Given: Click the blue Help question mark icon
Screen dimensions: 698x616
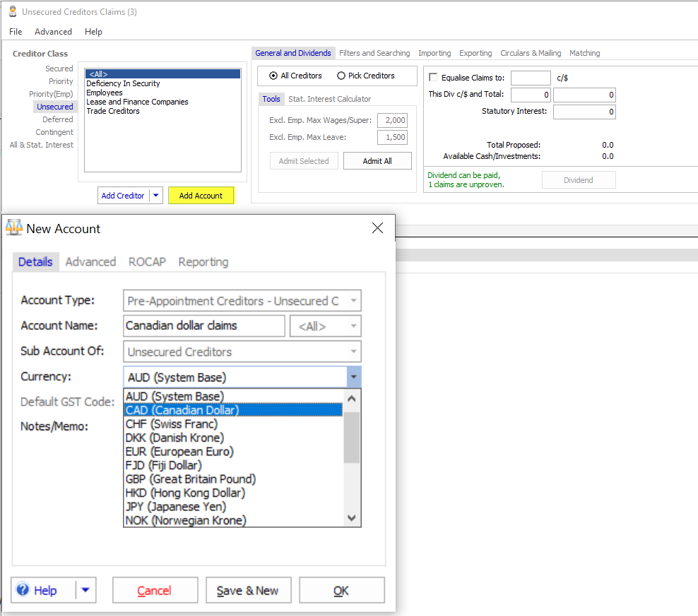Looking at the screenshot, I should tap(23, 590).
